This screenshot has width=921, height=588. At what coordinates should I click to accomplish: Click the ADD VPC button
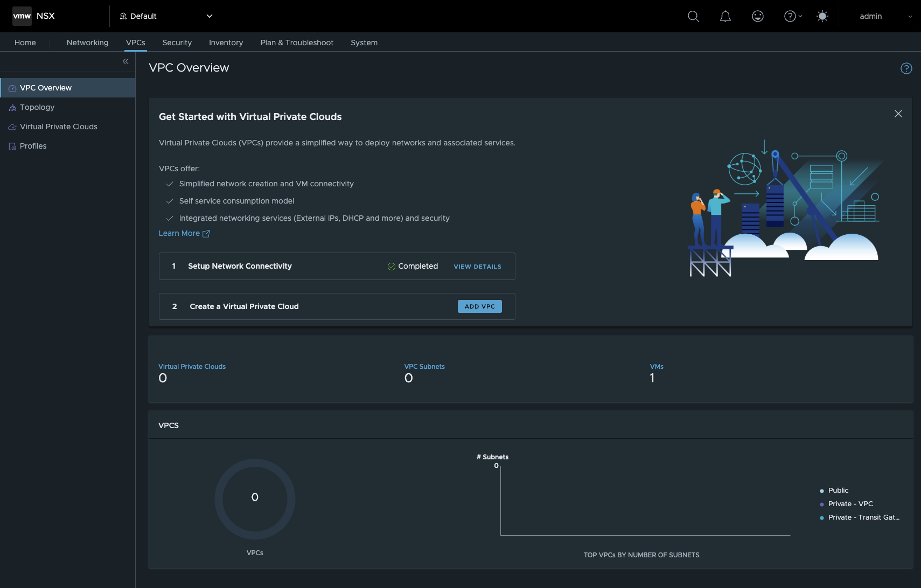(x=479, y=306)
